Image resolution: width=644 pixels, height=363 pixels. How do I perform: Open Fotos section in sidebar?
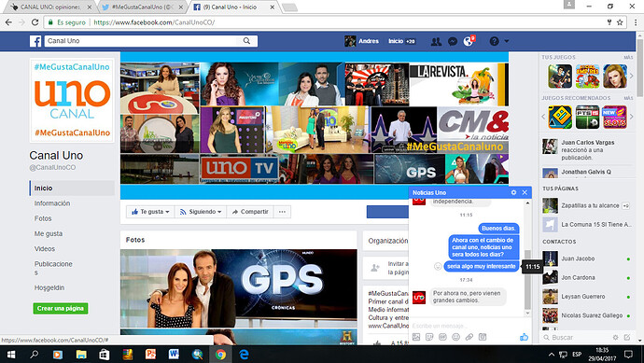(x=43, y=218)
